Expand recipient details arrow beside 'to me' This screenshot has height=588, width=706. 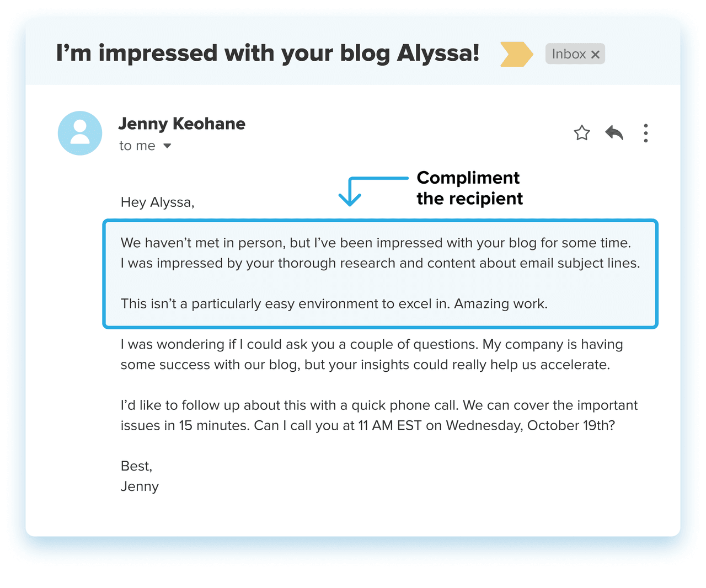[167, 146]
